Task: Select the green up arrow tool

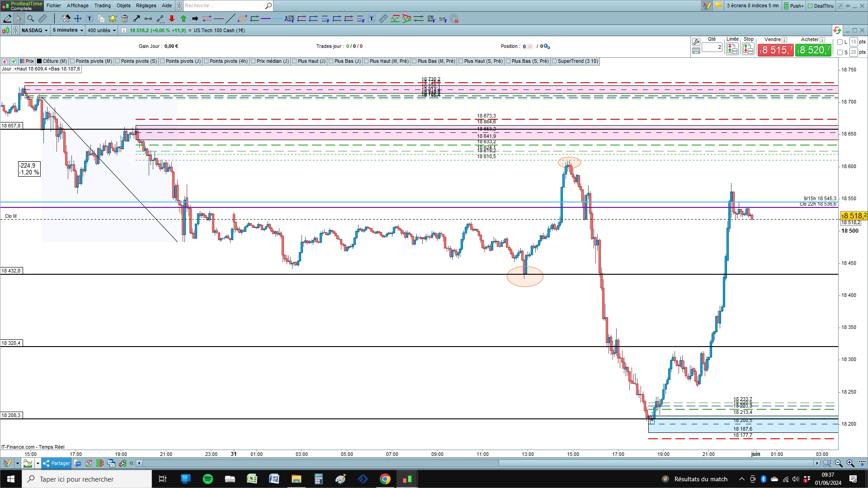Action: (x=184, y=19)
